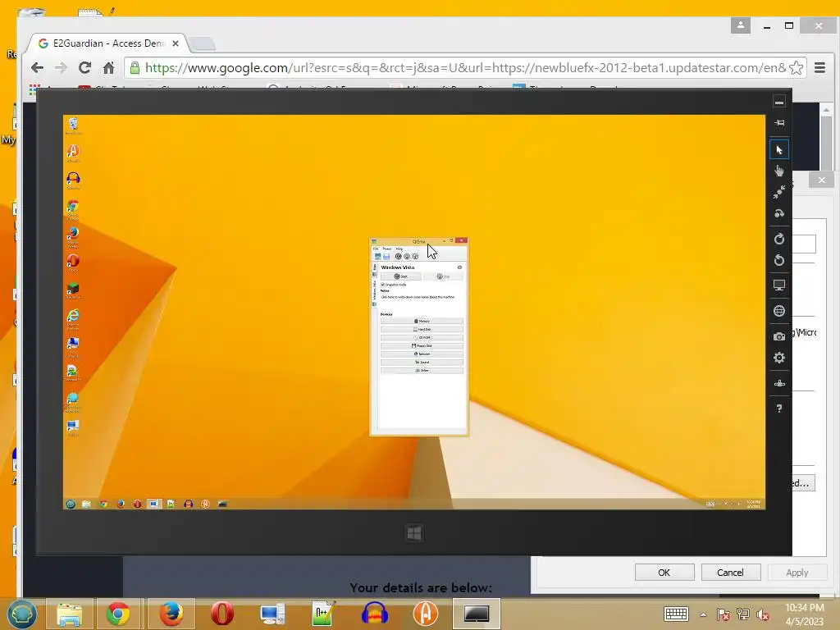Open the Help menu in Qemu window
840x630 pixels.
pos(399,249)
